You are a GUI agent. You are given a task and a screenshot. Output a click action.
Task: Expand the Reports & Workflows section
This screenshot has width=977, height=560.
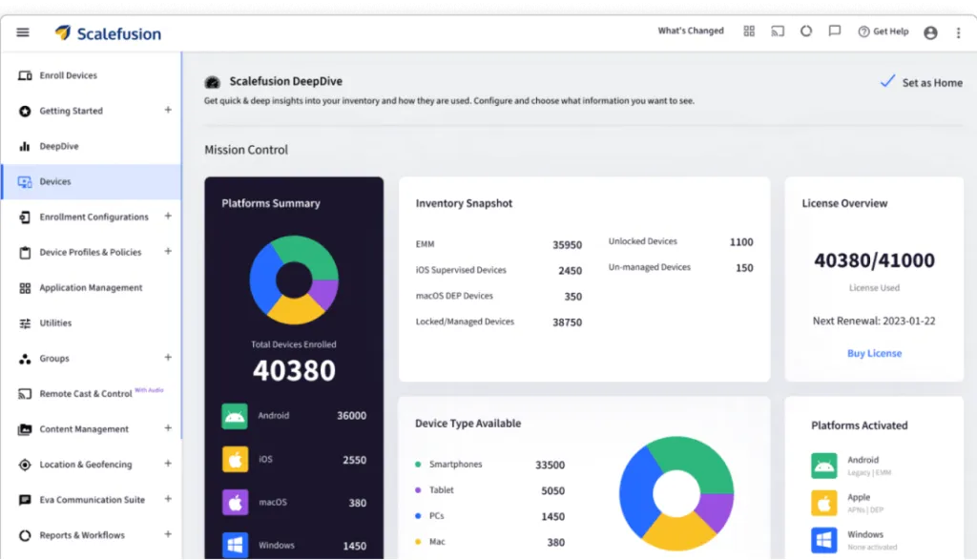tap(168, 535)
